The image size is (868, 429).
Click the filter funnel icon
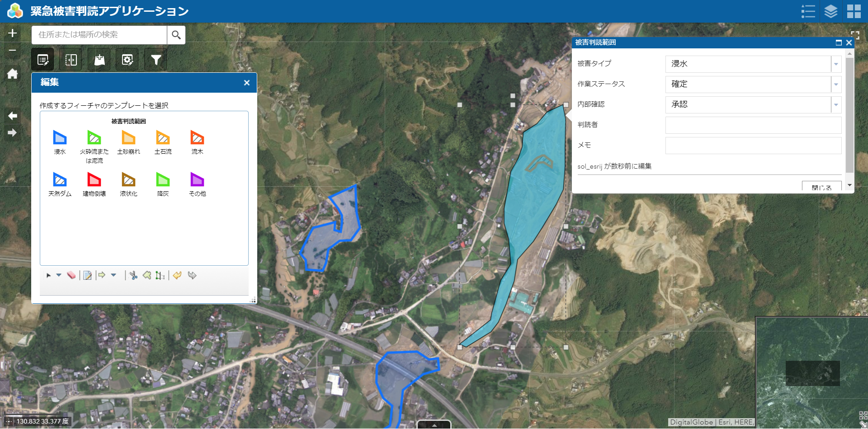[156, 60]
